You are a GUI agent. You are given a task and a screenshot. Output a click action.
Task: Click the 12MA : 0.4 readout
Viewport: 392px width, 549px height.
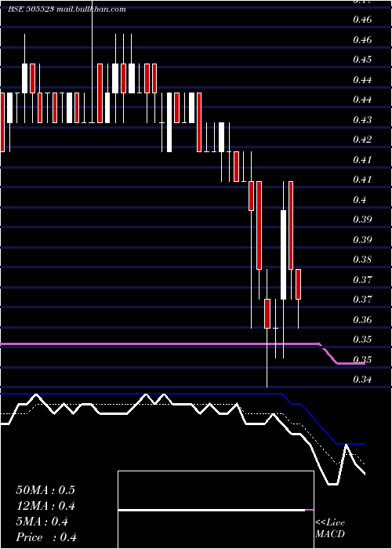[45, 506]
